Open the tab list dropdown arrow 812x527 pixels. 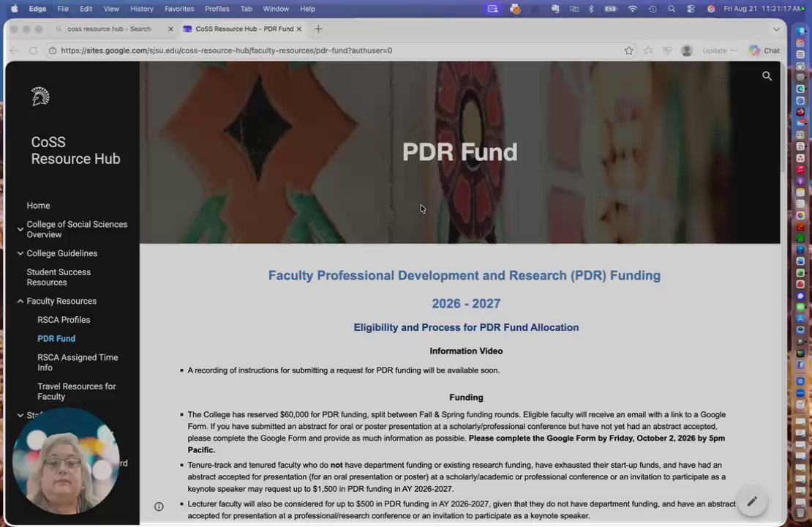coord(775,29)
